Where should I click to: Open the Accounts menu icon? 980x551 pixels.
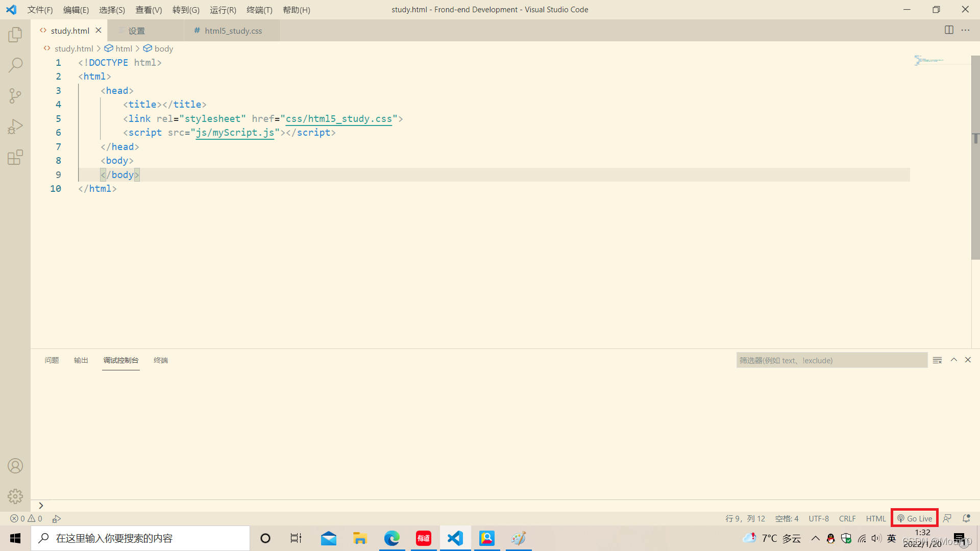pos(15,466)
